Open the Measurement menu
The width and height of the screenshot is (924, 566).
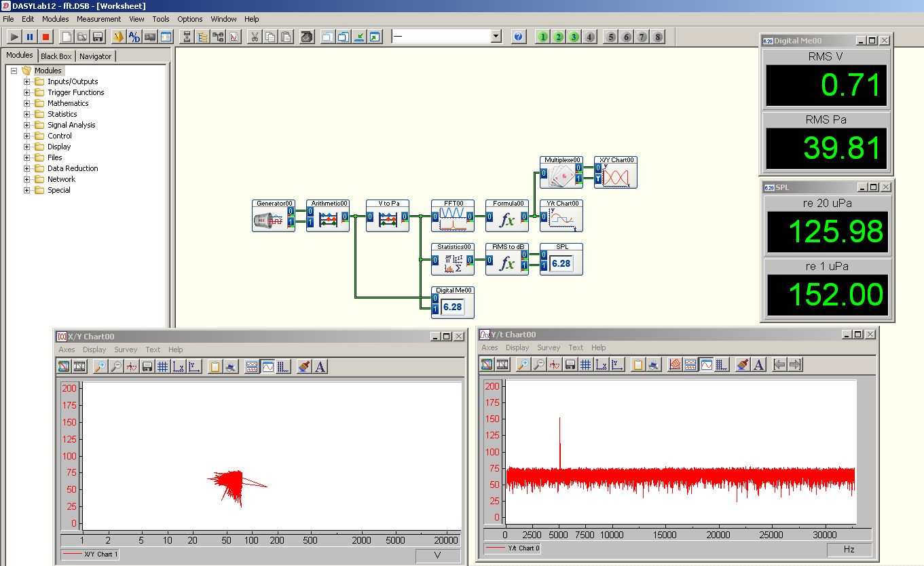[98, 19]
